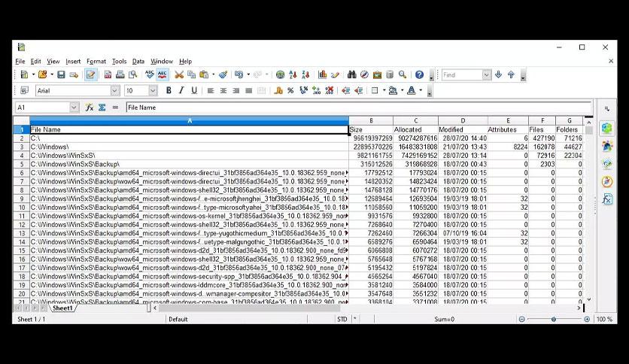Screen dimensions: 629x364
Task: Open Styles and Formatting icon left of font
Action: point(25,90)
